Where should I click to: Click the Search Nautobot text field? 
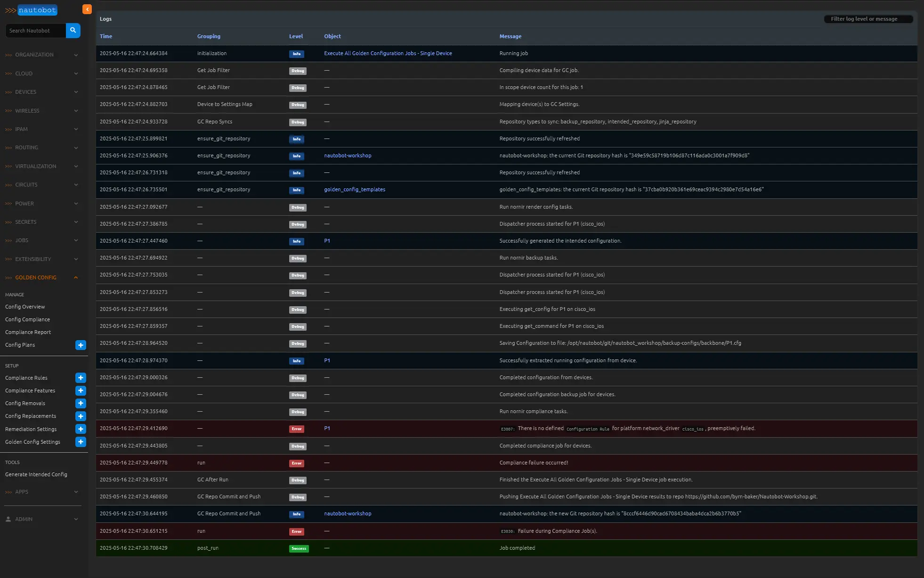[x=35, y=31]
